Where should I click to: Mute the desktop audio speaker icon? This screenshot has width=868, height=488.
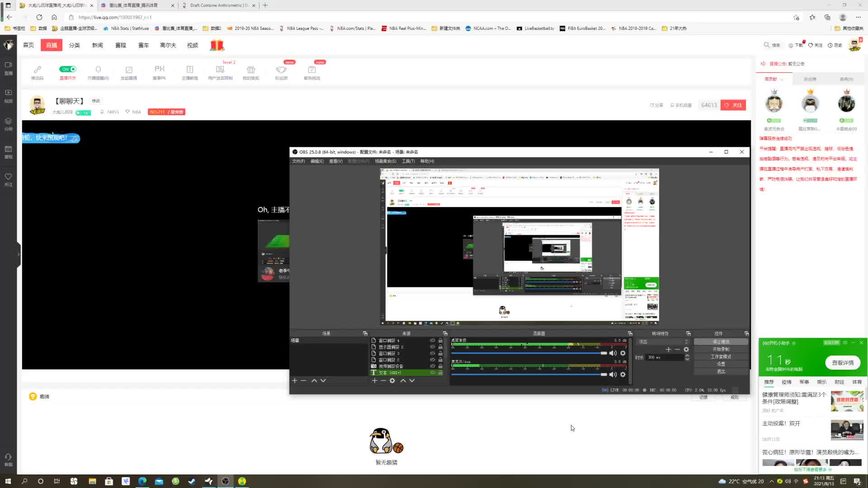tap(613, 353)
